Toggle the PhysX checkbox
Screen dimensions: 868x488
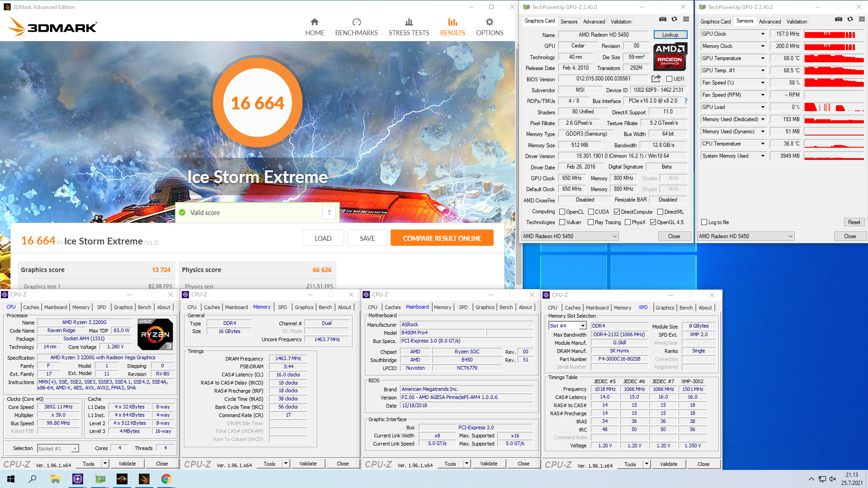click(627, 222)
